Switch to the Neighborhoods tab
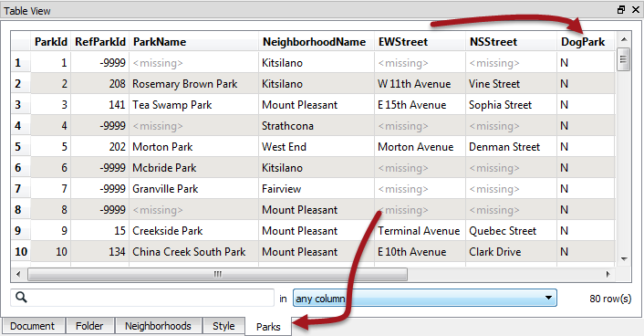 click(x=158, y=326)
